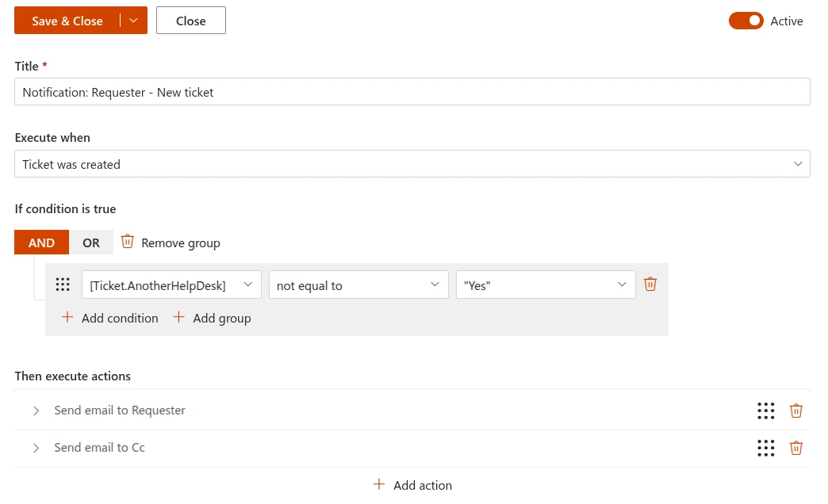Edit the Title input field
This screenshot has width=828, height=504.
(x=412, y=92)
